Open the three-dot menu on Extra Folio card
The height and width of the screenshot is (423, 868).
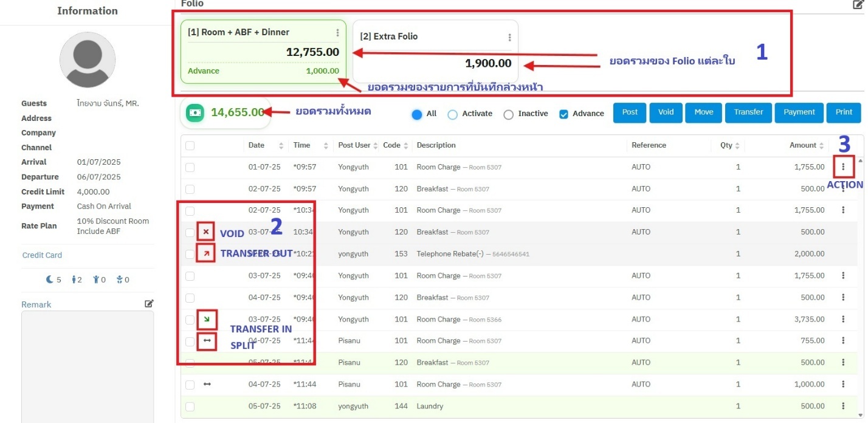509,37
